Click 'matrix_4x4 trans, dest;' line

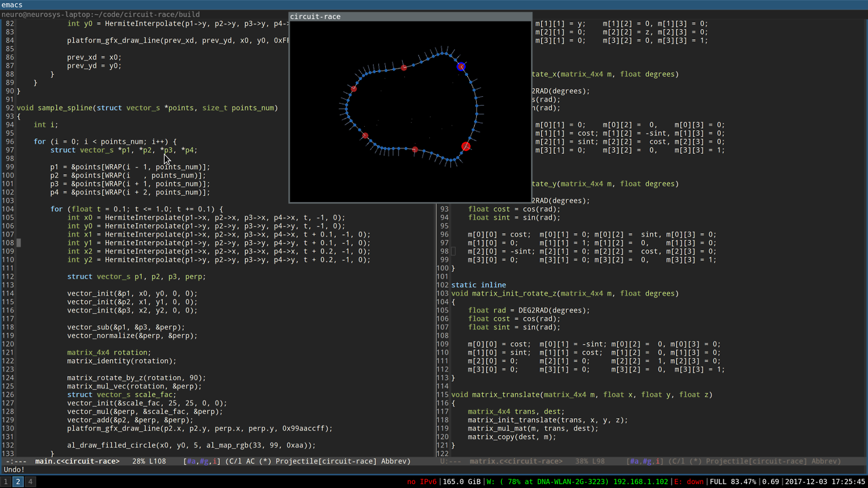516,411
